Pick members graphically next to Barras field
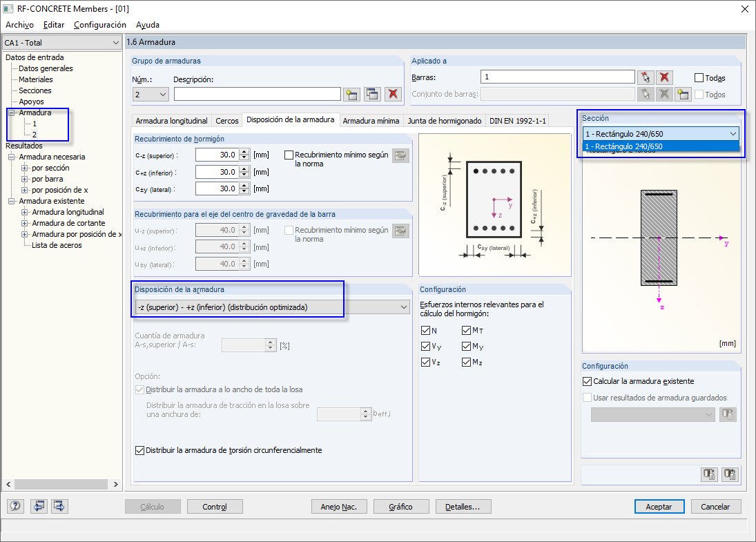 point(645,77)
